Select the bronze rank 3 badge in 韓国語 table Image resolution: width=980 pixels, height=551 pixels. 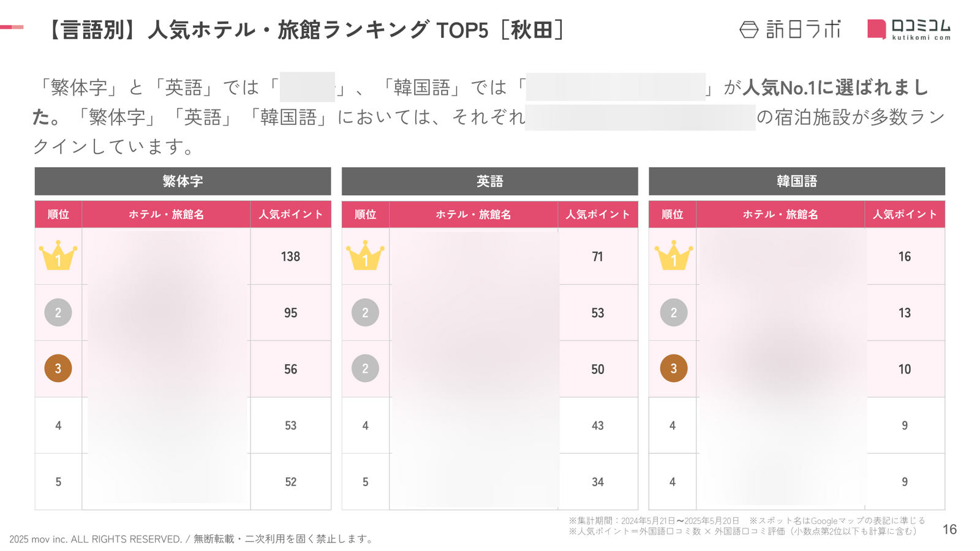673,369
